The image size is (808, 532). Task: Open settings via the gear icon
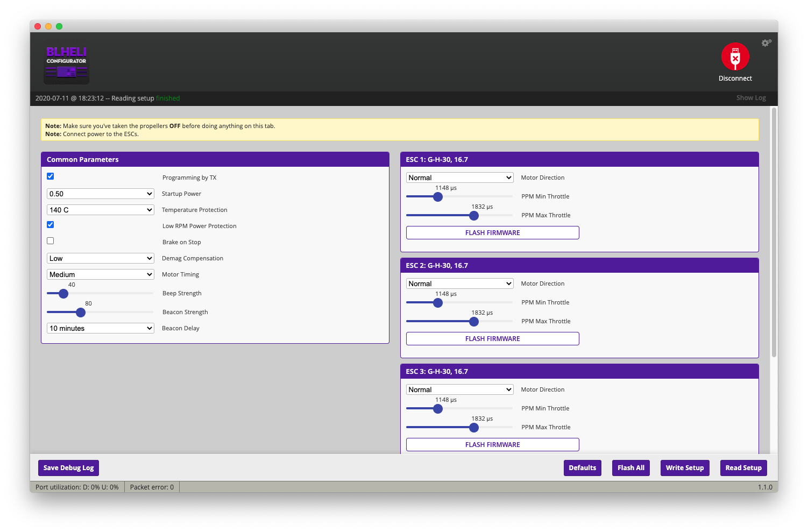pyautogui.click(x=767, y=42)
